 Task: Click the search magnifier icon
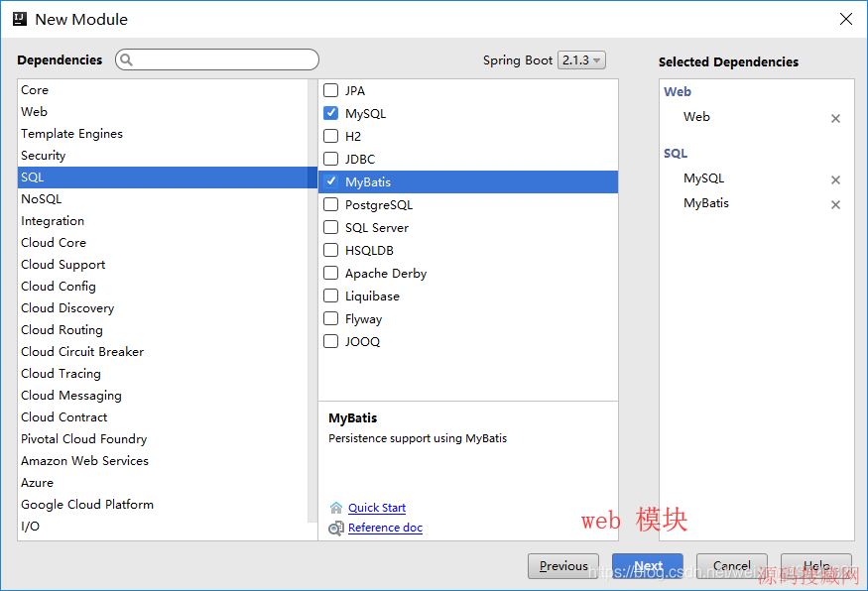click(126, 60)
